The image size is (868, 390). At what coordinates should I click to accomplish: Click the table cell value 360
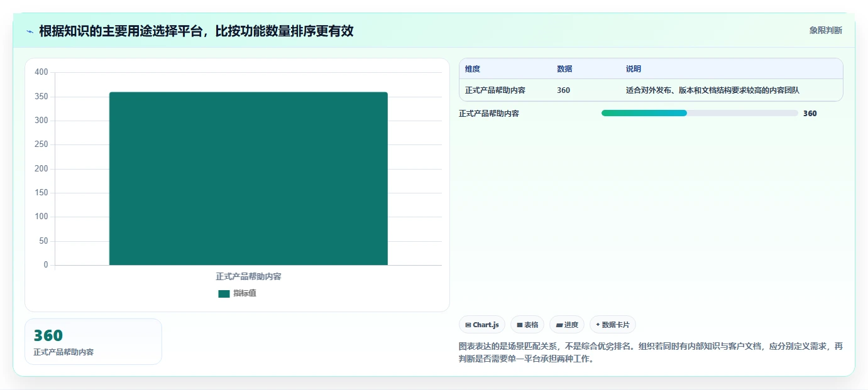563,90
